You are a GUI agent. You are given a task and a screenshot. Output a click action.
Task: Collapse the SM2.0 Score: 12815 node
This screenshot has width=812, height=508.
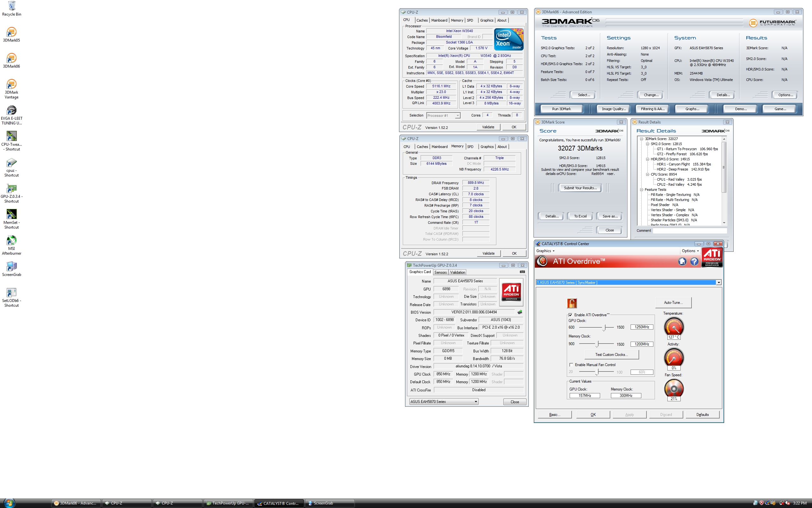tap(648, 144)
